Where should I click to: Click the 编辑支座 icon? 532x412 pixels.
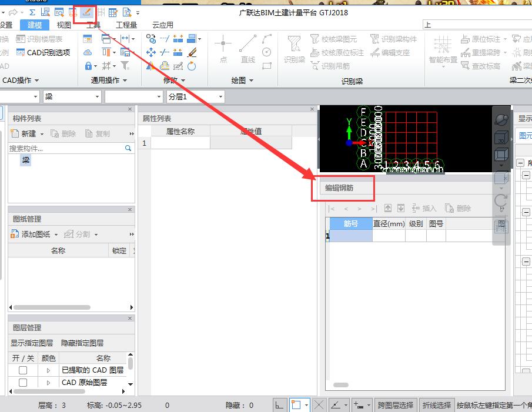375,52
